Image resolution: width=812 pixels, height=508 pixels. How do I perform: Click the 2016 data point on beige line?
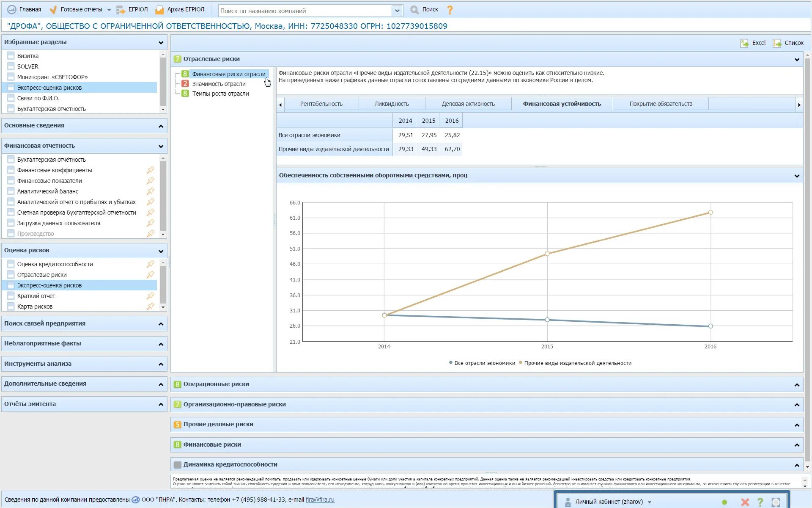coord(710,213)
